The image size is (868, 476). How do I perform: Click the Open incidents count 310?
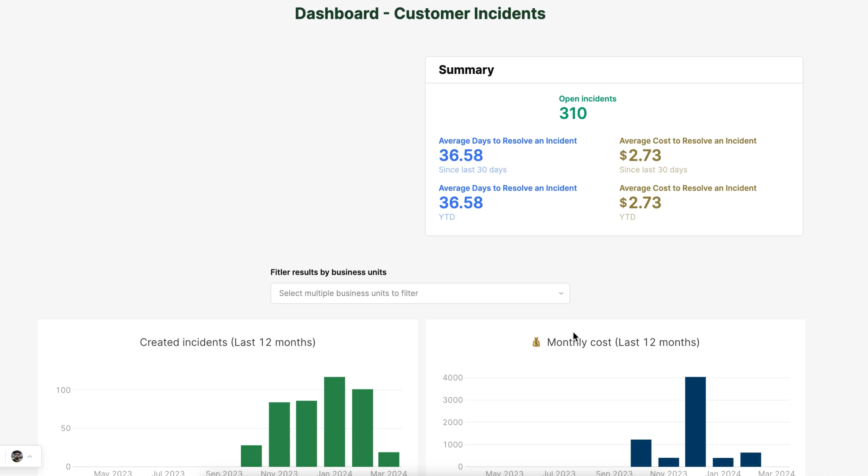[x=573, y=113]
